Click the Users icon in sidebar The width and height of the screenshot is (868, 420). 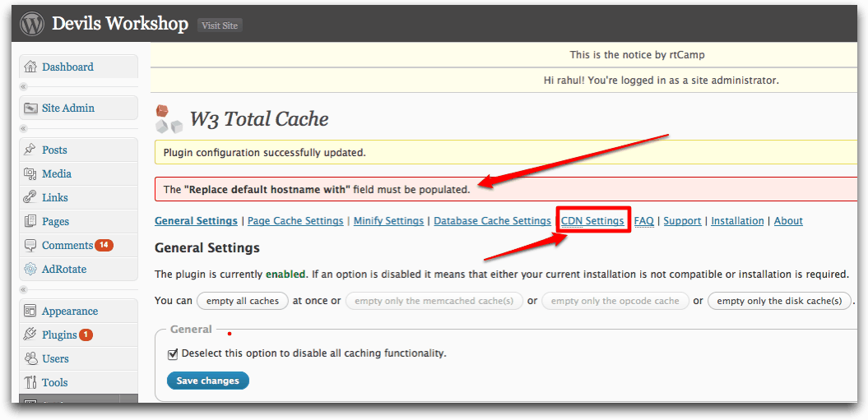(x=30, y=358)
